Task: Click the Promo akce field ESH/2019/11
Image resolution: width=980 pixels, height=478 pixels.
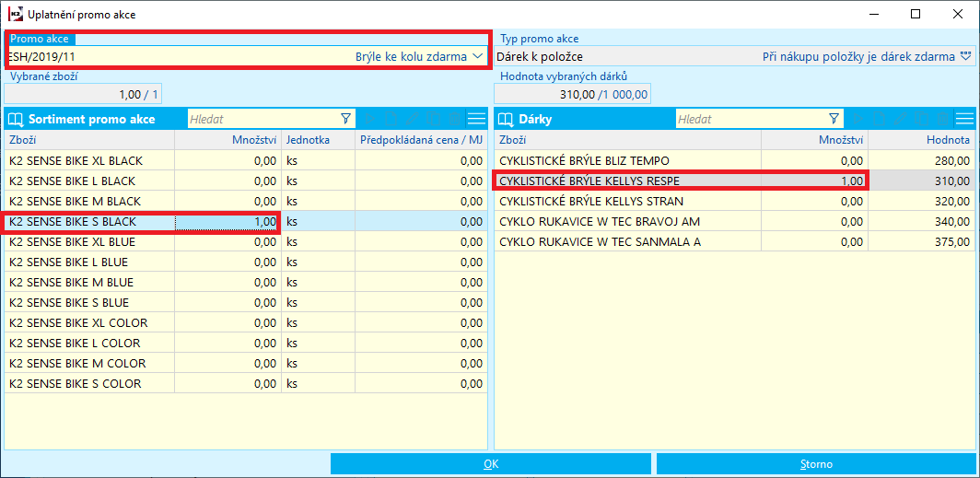Action: point(246,56)
